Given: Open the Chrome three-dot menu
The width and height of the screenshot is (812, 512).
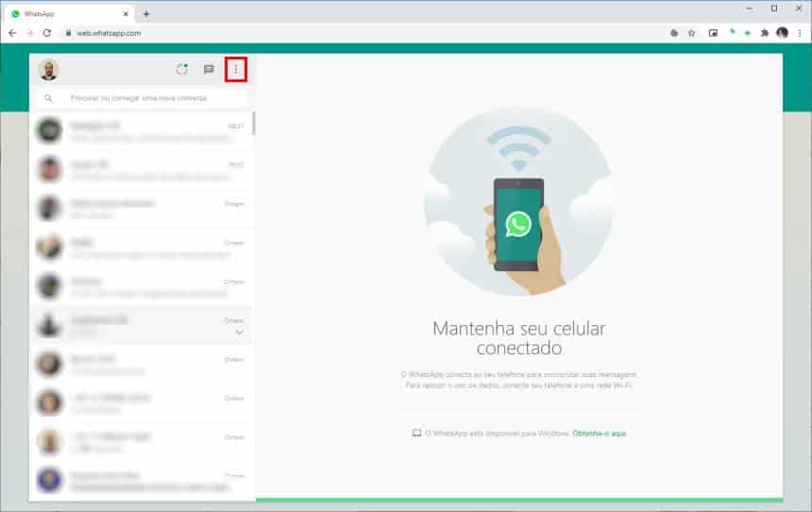Looking at the screenshot, I should click(x=800, y=33).
